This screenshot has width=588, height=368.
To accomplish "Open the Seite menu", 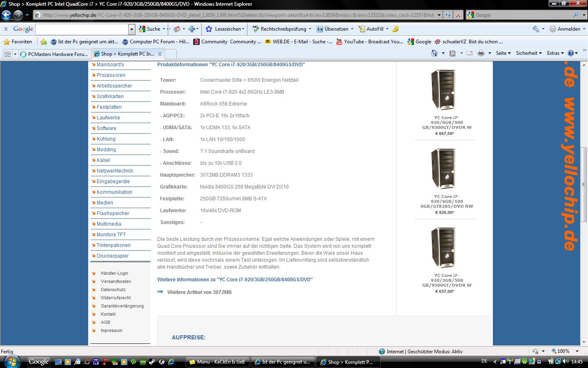I will (x=503, y=53).
